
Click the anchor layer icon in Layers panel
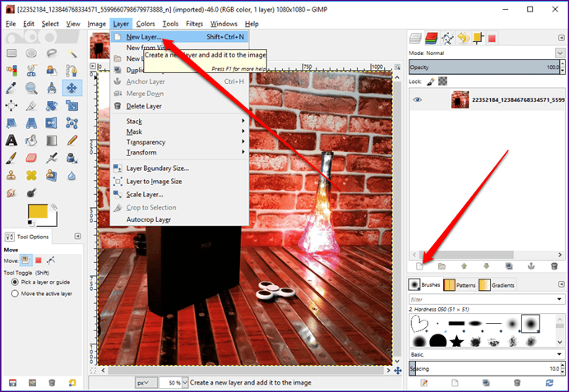531,266
